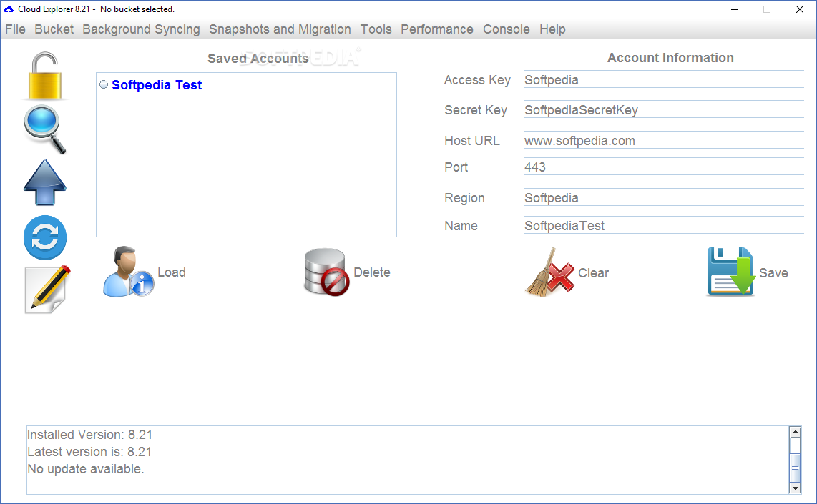817x504 pixels.
Task: Click the 'No update available.' log line
Action: [85, 468]
